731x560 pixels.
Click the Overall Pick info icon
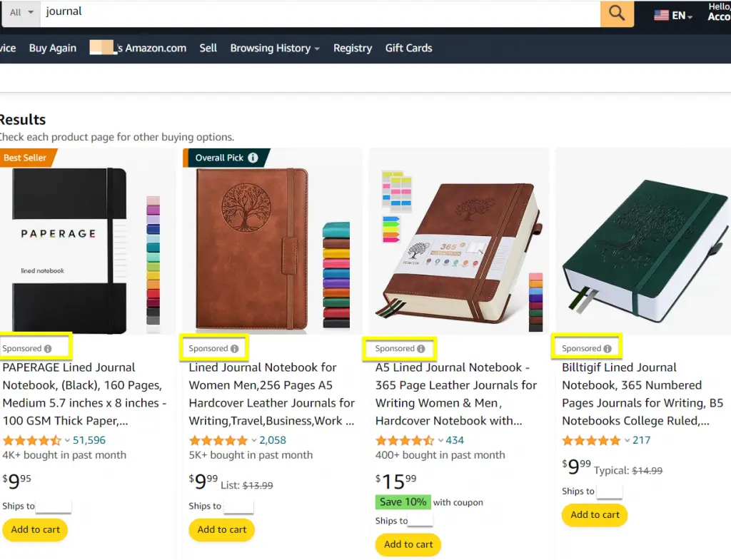(x=253, y=158)
